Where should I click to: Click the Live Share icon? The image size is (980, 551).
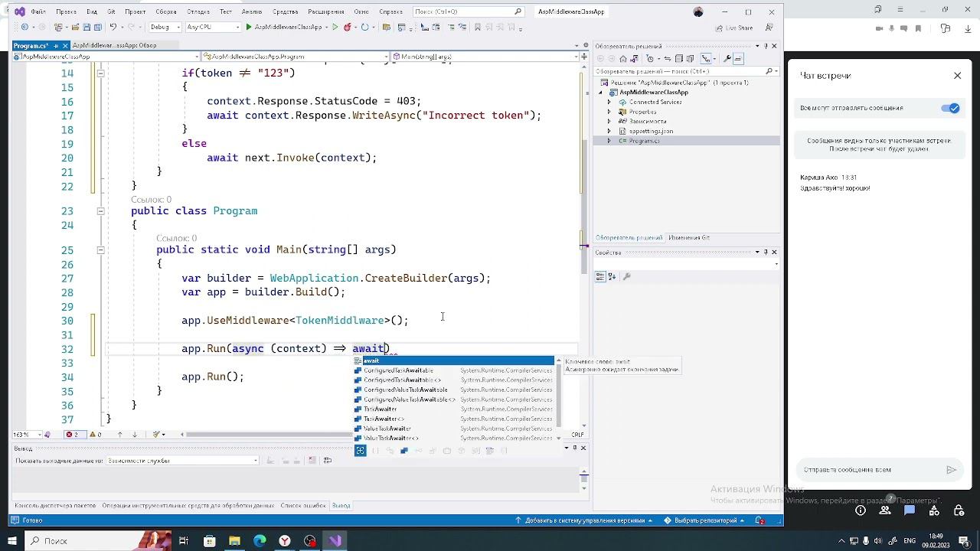pos(719,28)
